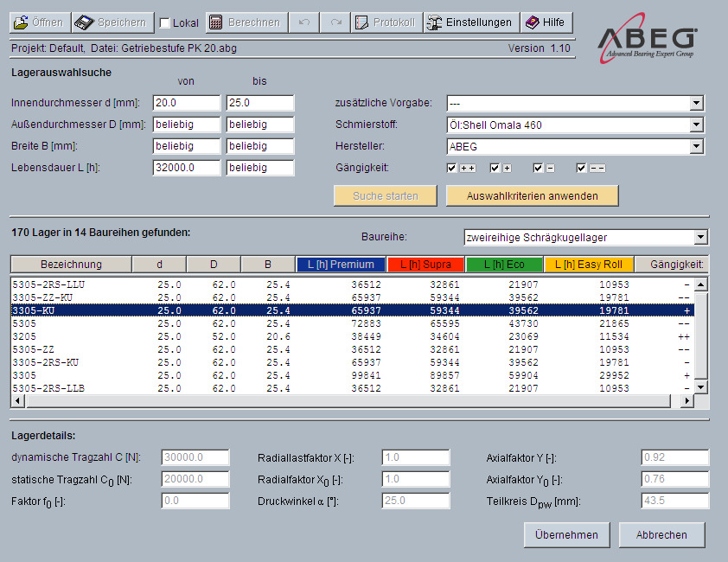Click the Breite B von field
728x562 pixels.
click(186, 146)
